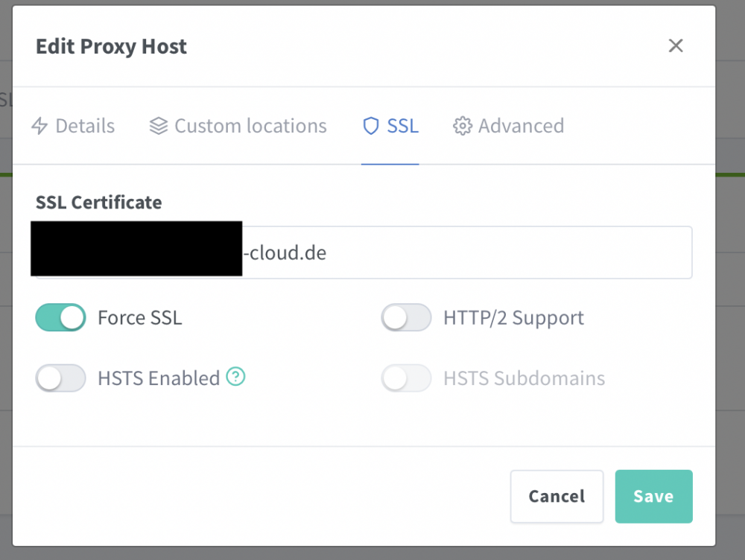Image resolution: width=745 pixels, height=560 pixels.
Task: Click the HSTS Enabled label text
Action: click(159, 378)
